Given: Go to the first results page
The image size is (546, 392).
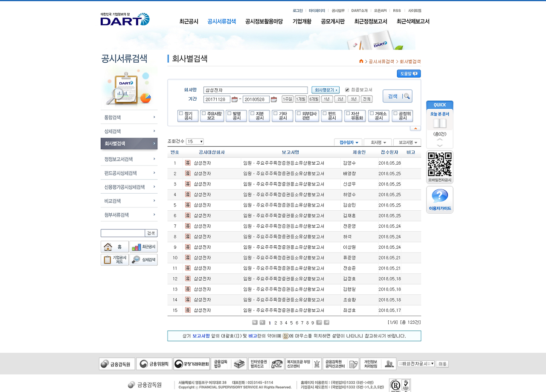Looking at the screenshot, I should tap(255, 322).
